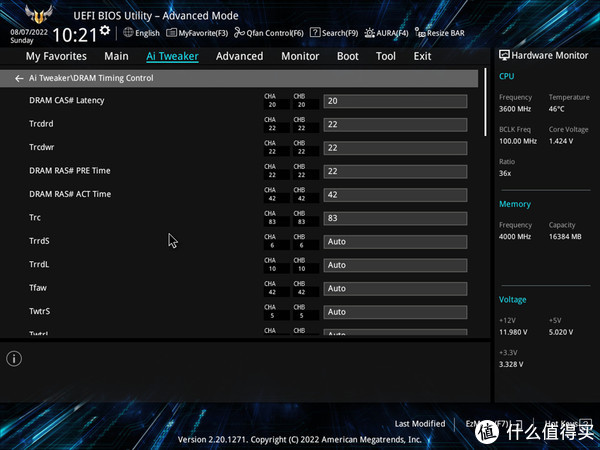
Task: Click CPU Frequency 3600 MHz value
Action: point(515,109)
